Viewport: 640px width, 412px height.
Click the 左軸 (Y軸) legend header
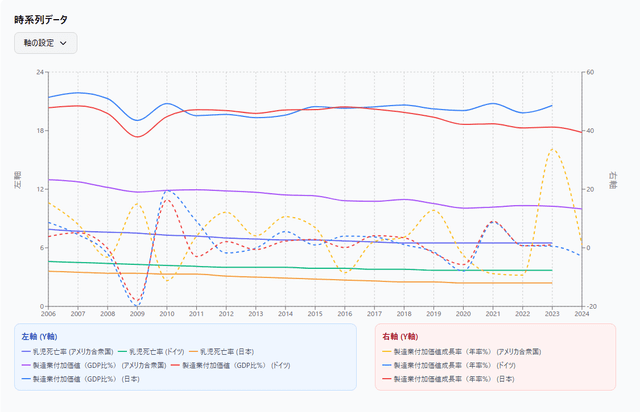click(x=39, y=336)
